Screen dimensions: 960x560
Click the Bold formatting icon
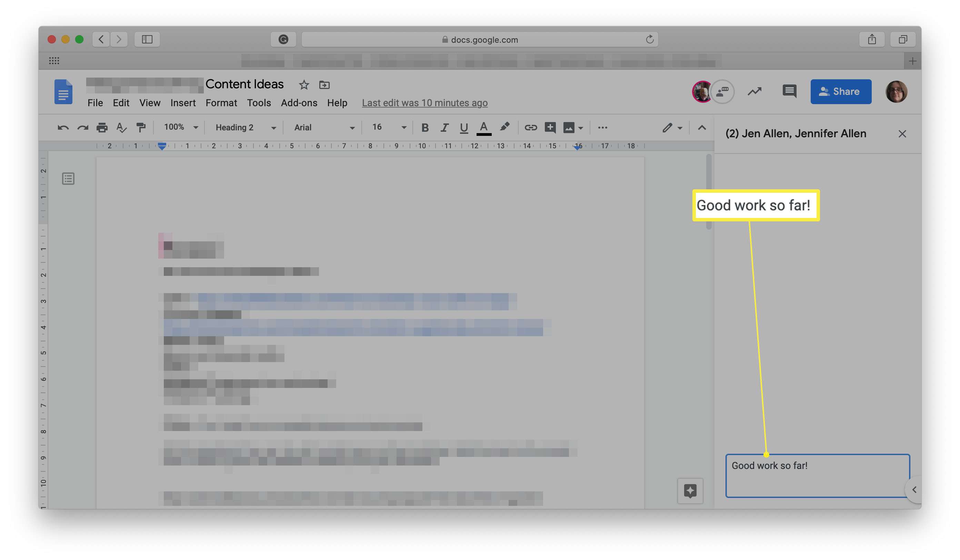coord(423,127)
